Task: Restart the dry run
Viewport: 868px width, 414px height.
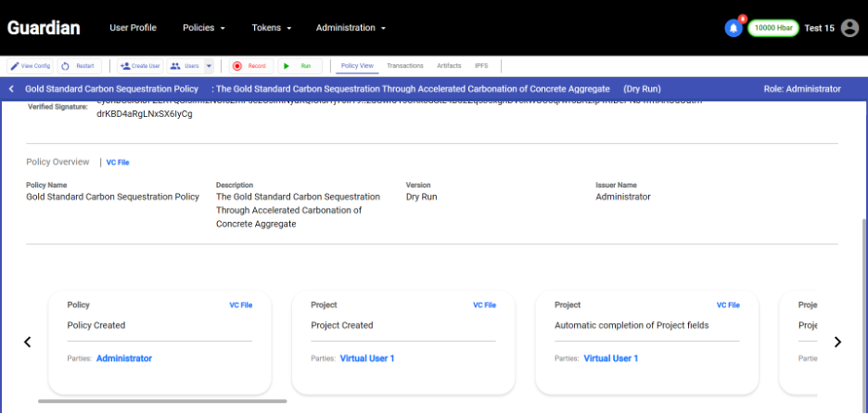Action: [x=80, y=66]
